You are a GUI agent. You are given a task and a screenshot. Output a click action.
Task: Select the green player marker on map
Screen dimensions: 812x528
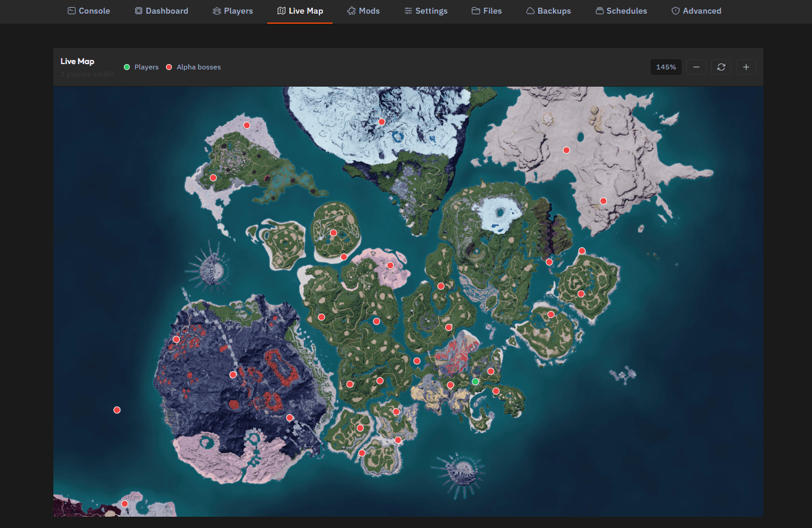click(475, 381)
